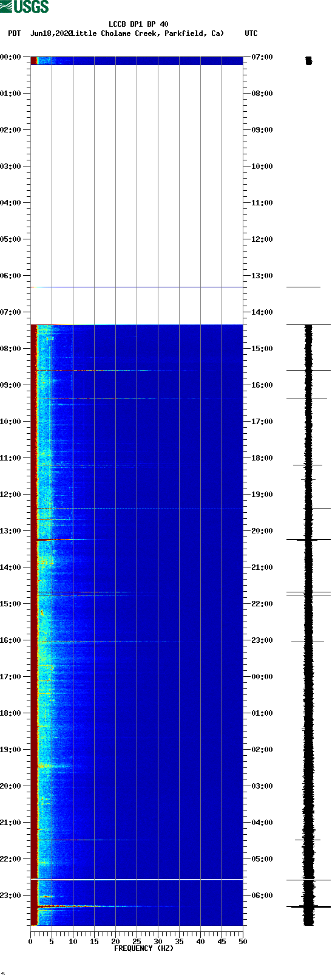Click the '20' tick on frequency axis
The height and width of the screenshot is (980, 335).
point(115,942)
